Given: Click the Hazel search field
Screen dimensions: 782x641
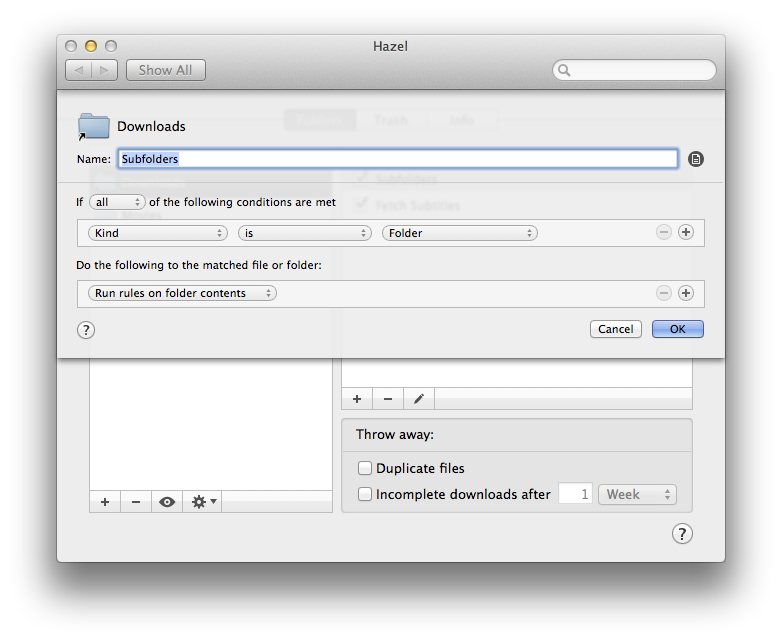Looking at the screenshot, I should pos(634,70).
